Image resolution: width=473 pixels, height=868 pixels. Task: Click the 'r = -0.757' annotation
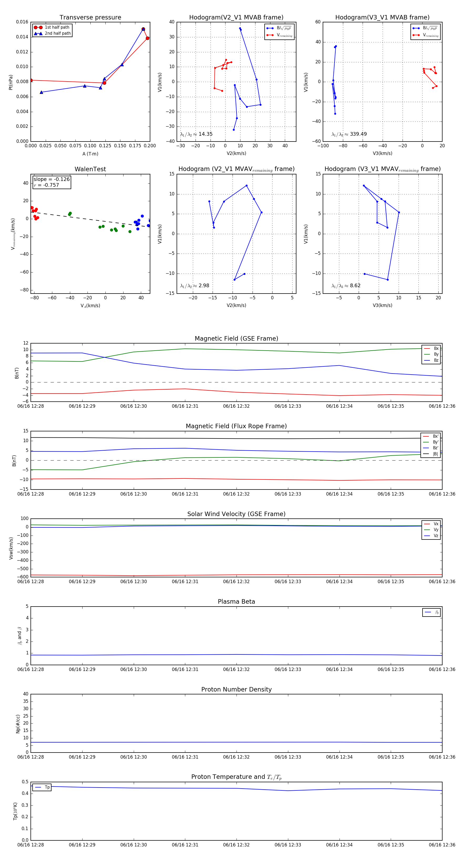click(46, 185)
